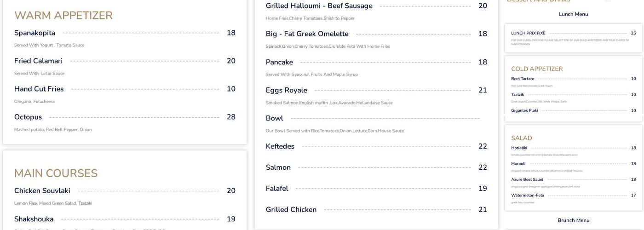Screen dimensions: 644x230
Task: Click the Chicken Souvlaki main course
Action: point(42,191)
